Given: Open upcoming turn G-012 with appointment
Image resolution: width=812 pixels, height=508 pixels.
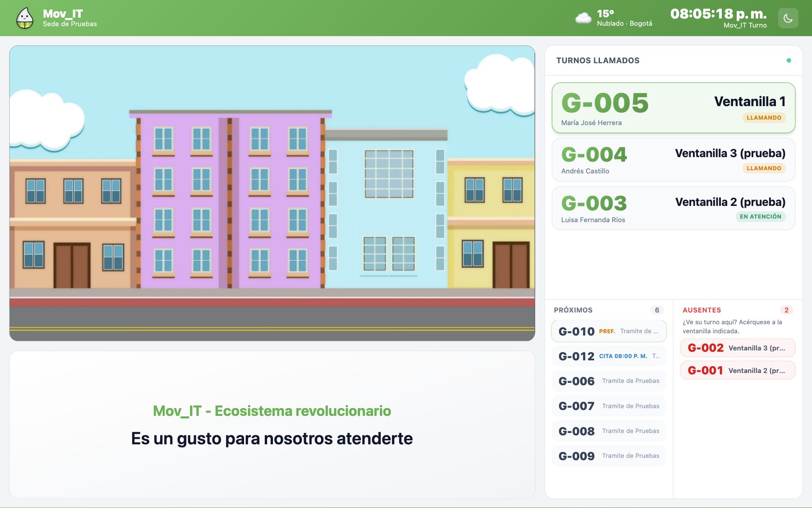Looking at the screenshot, I should 609,356.
